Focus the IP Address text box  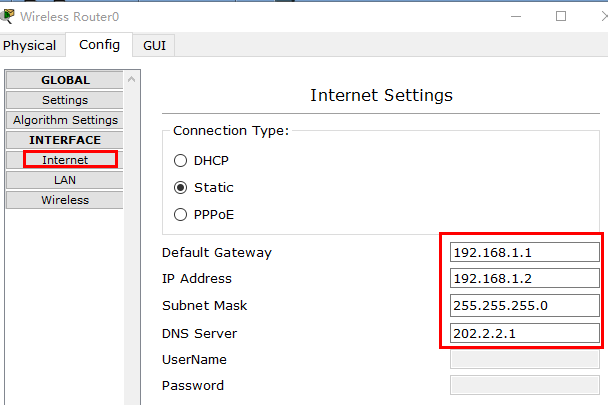(x=524, y=279)
